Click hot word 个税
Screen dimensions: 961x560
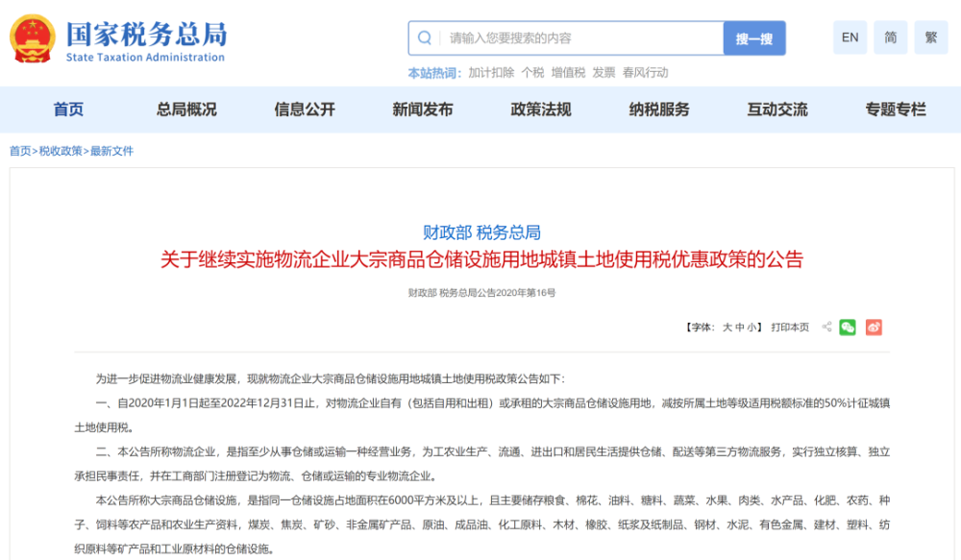(532, 73)
